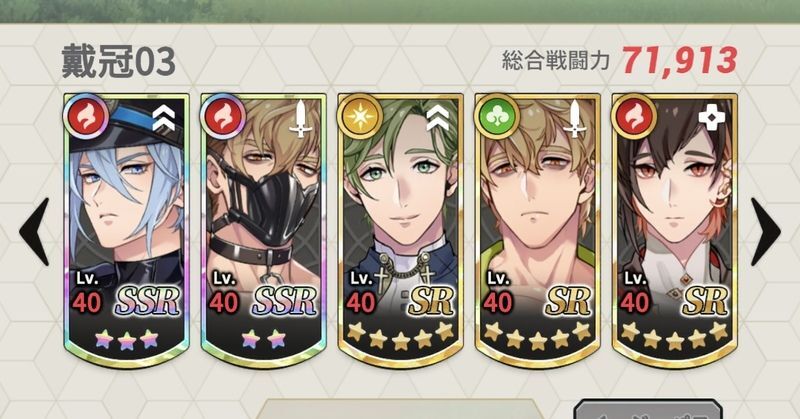Tap fire element icon on blue-haired card
The image size is (800, 419).
click(86, 116)
